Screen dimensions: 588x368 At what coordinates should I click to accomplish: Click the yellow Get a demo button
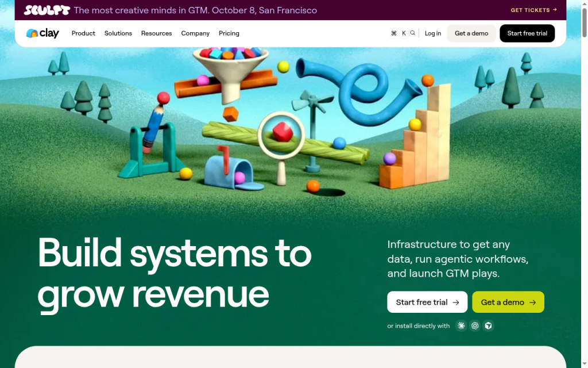pos(508,302)
